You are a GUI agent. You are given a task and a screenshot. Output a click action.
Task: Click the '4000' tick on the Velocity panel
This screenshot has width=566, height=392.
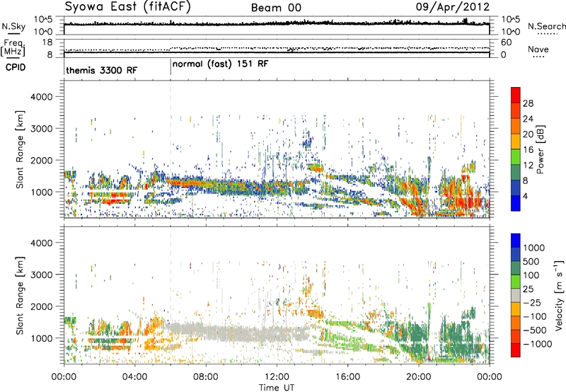(42, 243)
